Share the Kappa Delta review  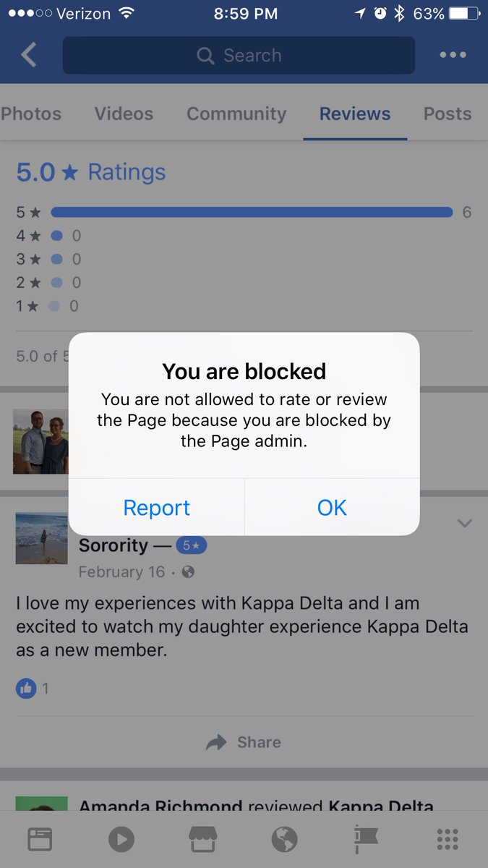(244, 742)
